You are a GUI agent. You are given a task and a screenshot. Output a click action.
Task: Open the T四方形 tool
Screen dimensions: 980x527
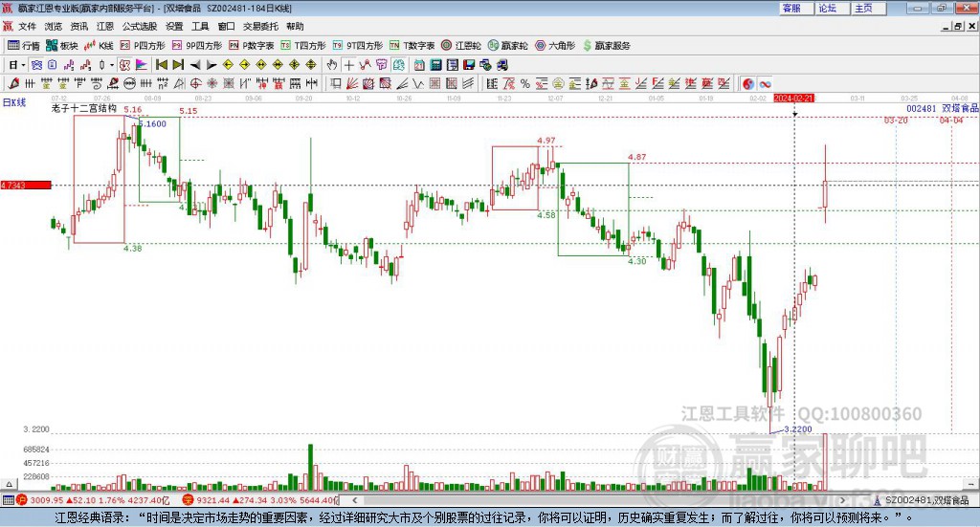pos(303,46)
